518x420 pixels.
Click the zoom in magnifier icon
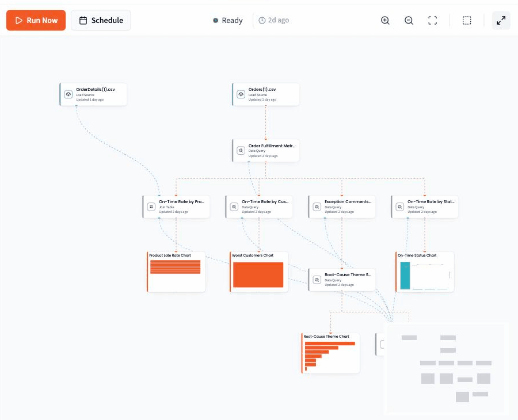click(385, 21)
